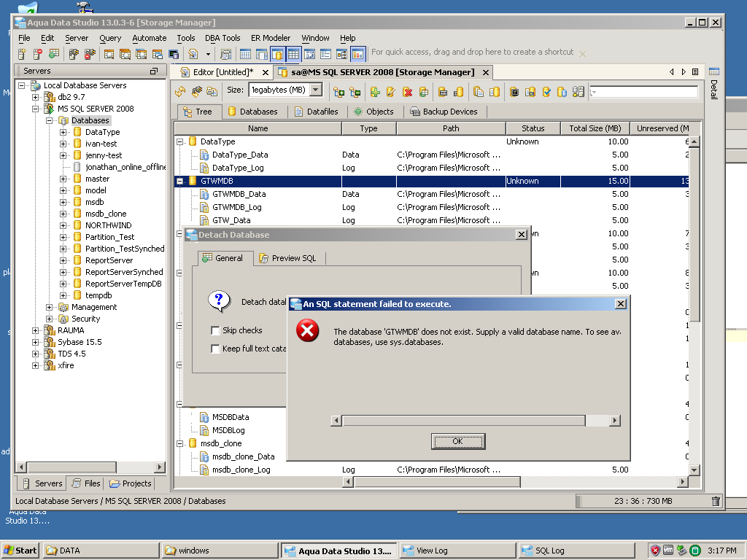
Task: Switch to the Backup Devices tab
Action: click(x=444, y=112)
